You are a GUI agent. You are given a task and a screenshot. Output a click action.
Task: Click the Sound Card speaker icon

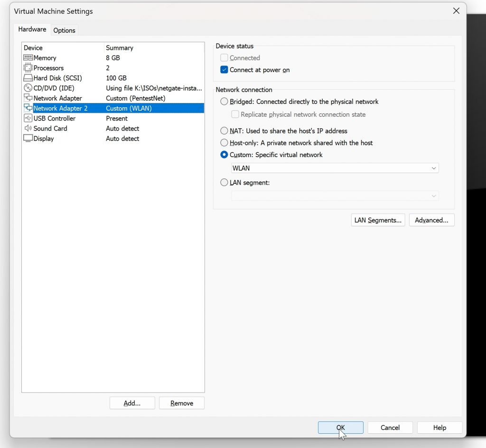[x=28, y=128]
